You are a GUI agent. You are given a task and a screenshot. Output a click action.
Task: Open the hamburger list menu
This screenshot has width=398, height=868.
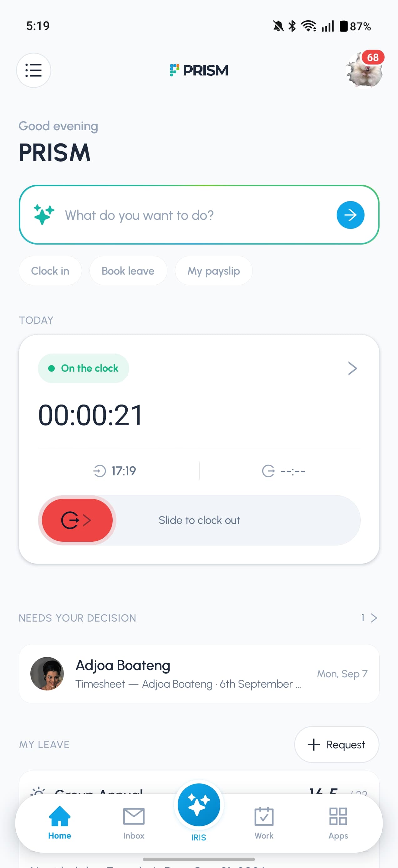click(33, 70)
